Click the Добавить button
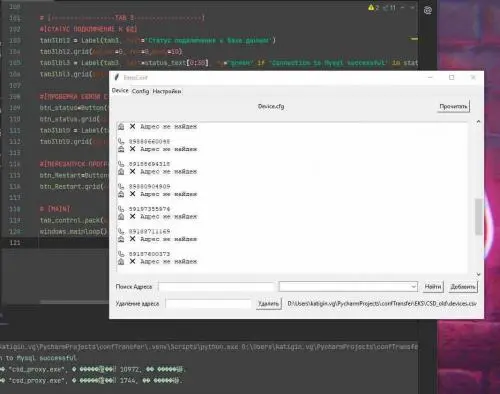The width and height of the screenshot is (500, 394). (x=463, y=287)
